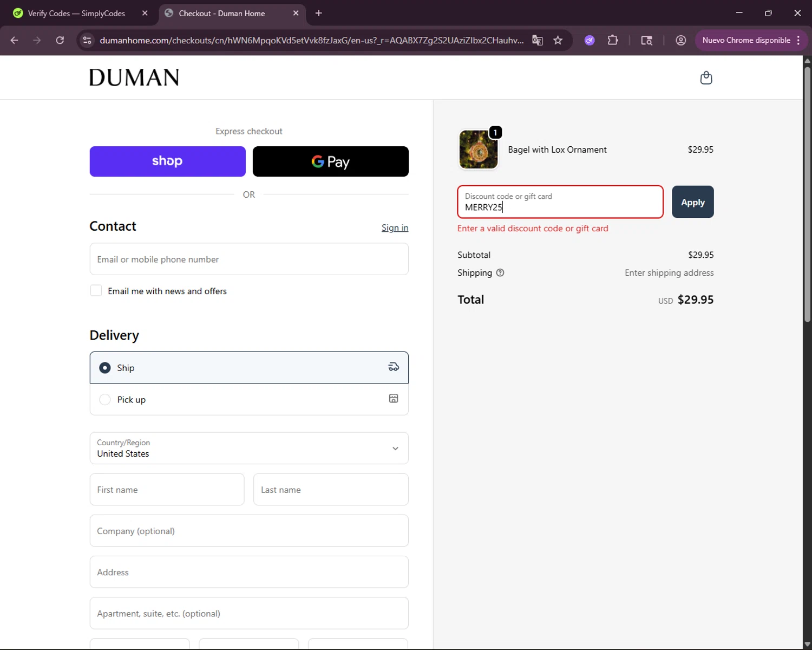
Task: Click the browser address bar URL
Action: pyautogui.click(x=311, y=40)
